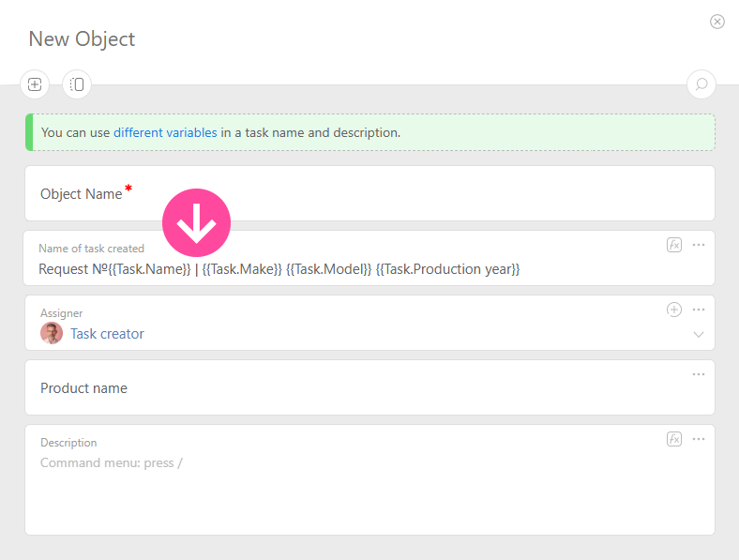
Task: Click the plus icon in Assigner field
Action: pyautogui.click(x=674, y=310)
